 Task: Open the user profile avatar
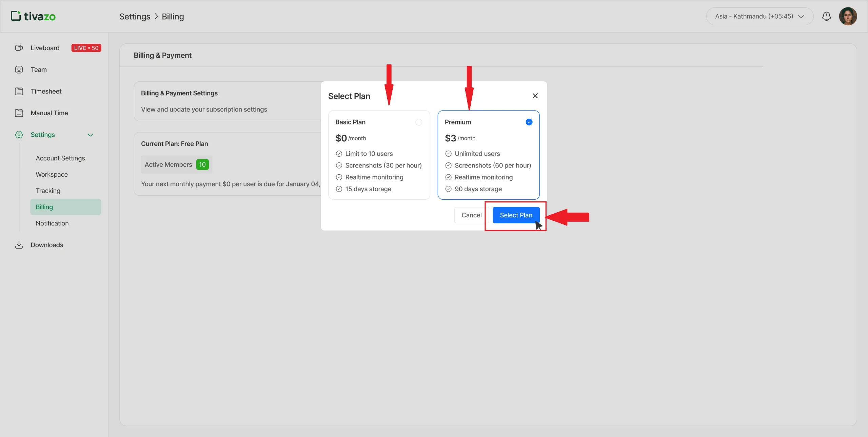[x=848, y=16]
